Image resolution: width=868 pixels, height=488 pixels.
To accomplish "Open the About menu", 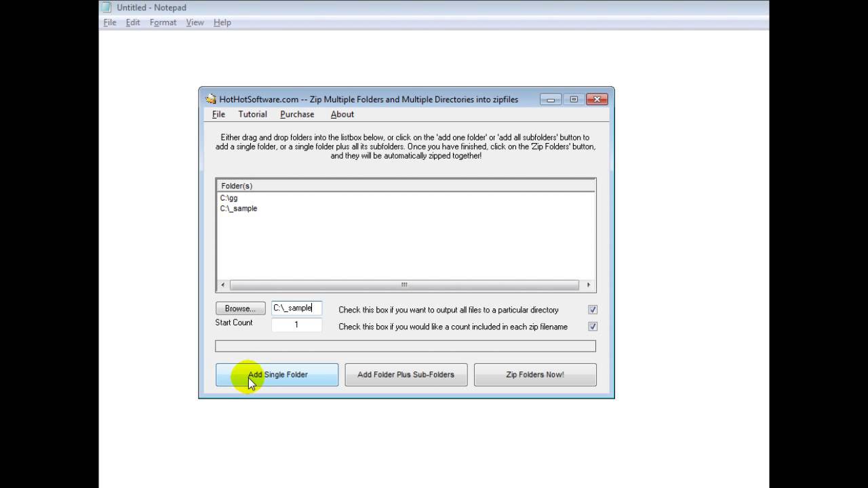I will 342,115.
